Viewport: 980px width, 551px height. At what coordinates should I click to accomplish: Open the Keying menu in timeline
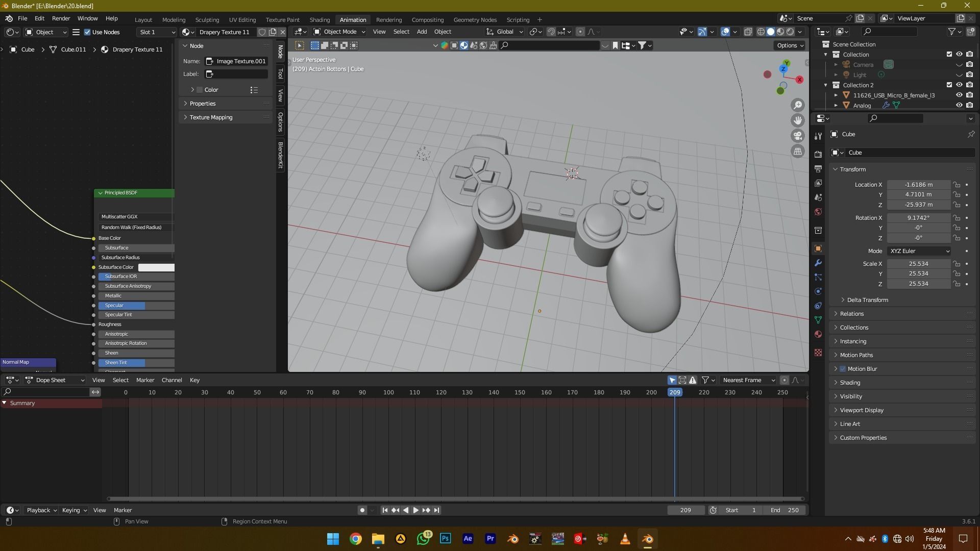pos(73,510)
